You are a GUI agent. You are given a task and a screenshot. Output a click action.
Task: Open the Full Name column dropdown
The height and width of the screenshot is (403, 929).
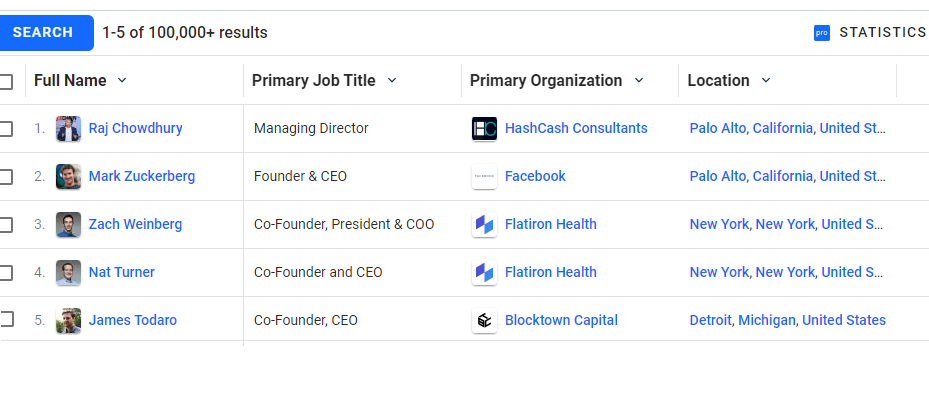[122, 81]
